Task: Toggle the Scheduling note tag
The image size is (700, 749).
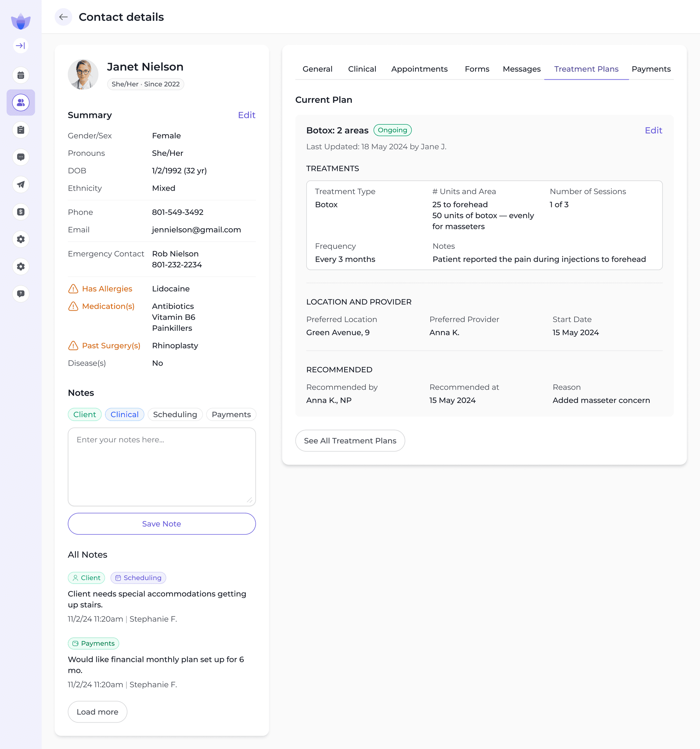Action: click(175, 414)
